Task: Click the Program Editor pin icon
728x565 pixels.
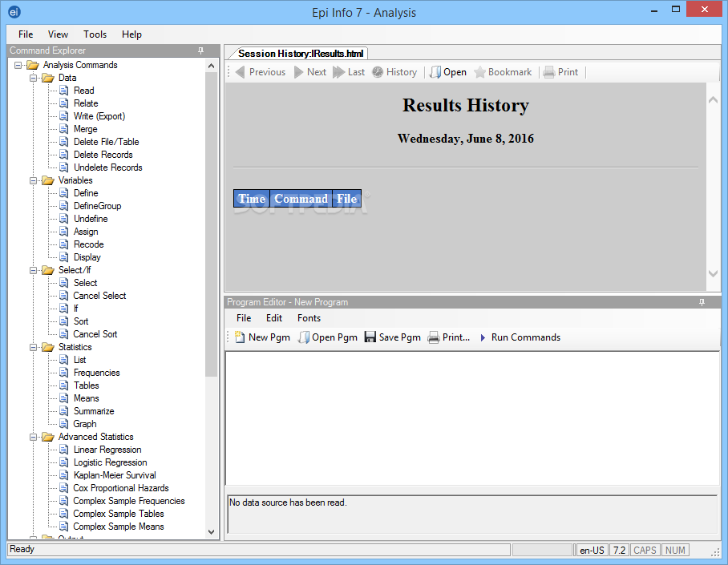Action: point(702,302)
